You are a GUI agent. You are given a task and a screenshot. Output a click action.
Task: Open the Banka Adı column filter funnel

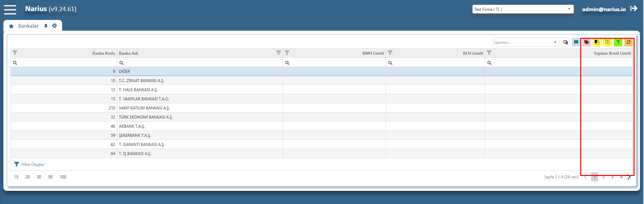(279, 53)
